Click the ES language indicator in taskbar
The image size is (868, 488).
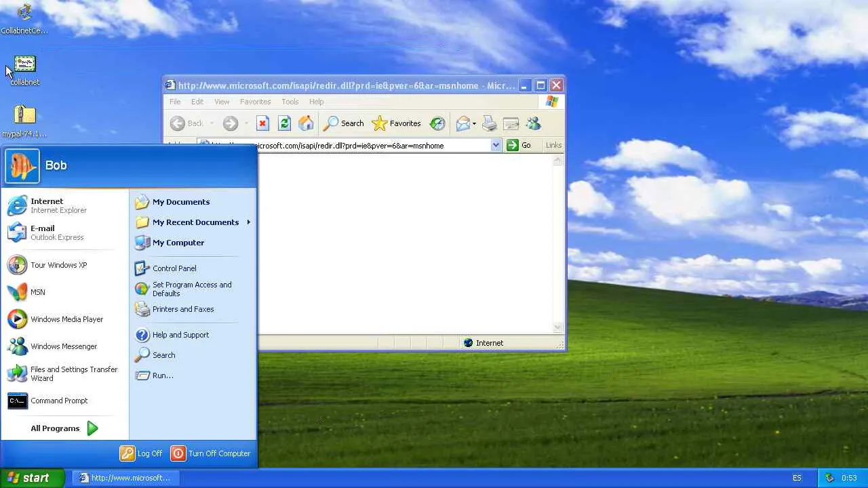(x=797, y=478)
